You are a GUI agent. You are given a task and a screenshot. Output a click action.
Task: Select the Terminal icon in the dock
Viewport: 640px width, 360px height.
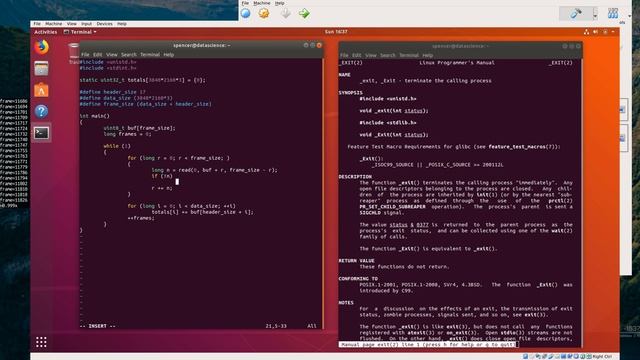click(x=41, y=133)
